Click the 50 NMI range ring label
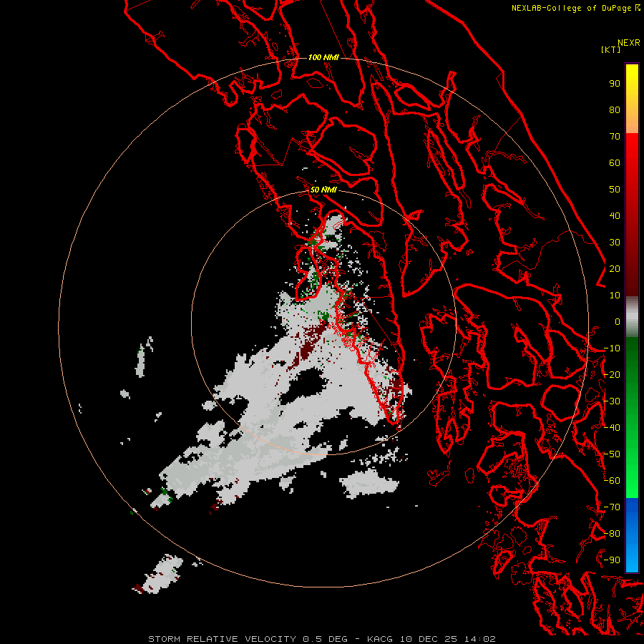The image size is (644, 644). pos(323,190)
